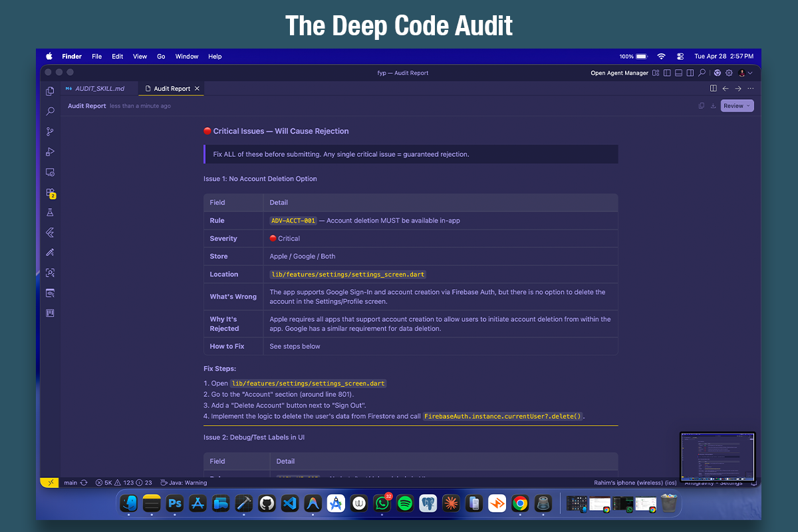Open the Search view in activity bar
The height and width of the screenshot is (532, 798).
(50, 112)
